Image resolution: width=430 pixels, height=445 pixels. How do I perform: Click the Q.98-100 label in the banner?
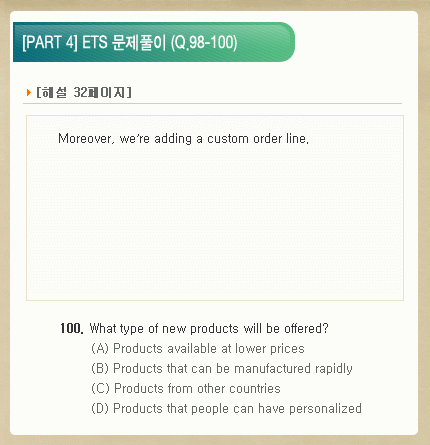[x=204, y=43]
